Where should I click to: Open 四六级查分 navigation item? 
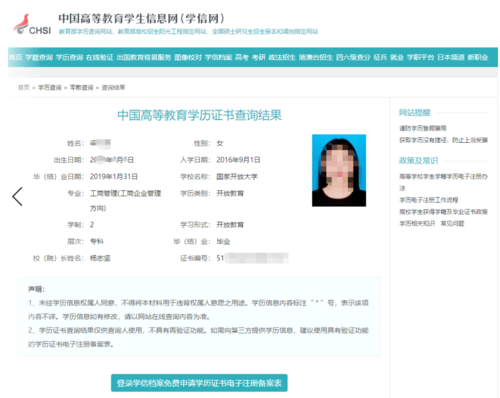(353, 57)
